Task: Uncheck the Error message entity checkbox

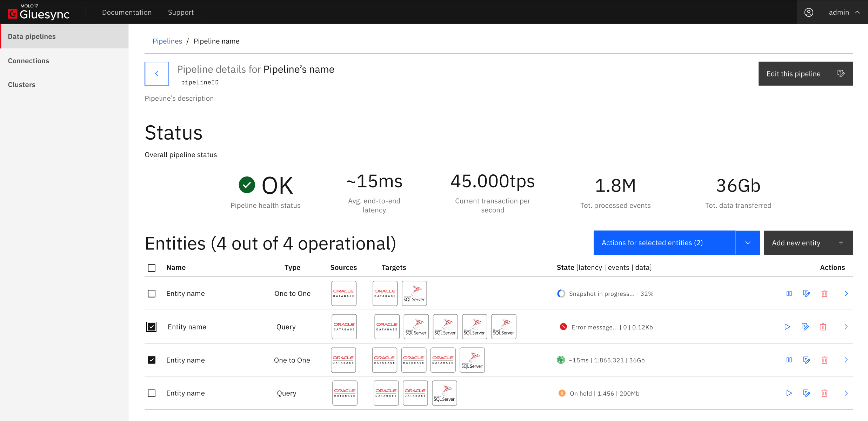Action: point(152,327)
